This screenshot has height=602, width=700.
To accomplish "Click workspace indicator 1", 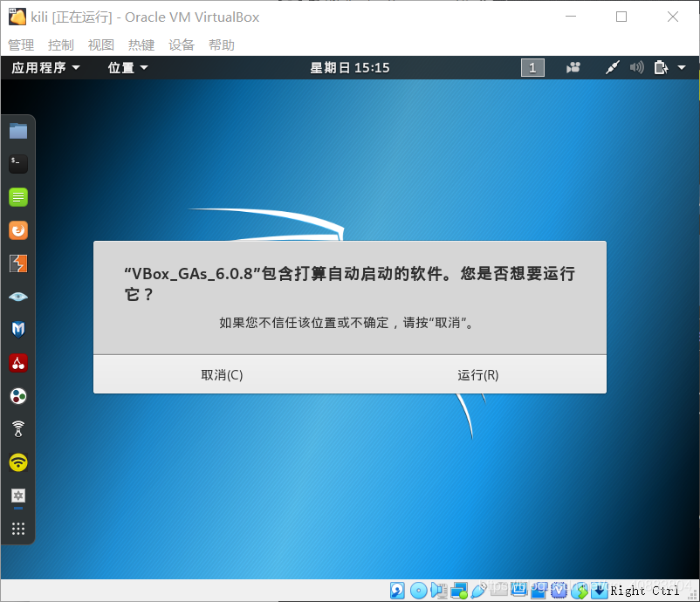I will click(532, 68).
